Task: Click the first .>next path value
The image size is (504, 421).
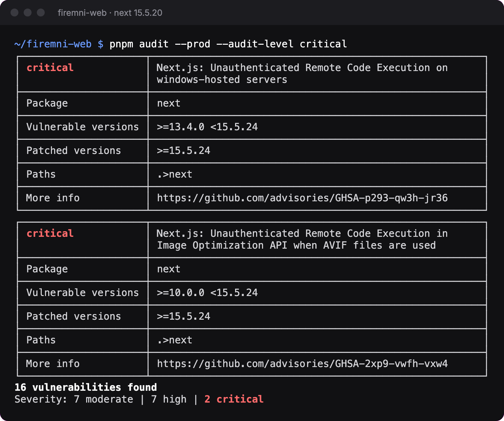Action: coord(175,174)
